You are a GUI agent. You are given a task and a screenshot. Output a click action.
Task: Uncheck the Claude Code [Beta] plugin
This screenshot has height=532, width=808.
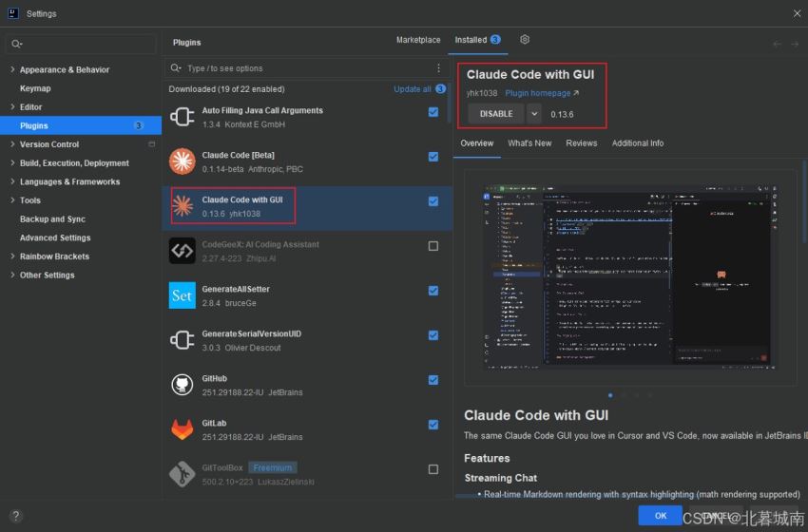(433, 157)
